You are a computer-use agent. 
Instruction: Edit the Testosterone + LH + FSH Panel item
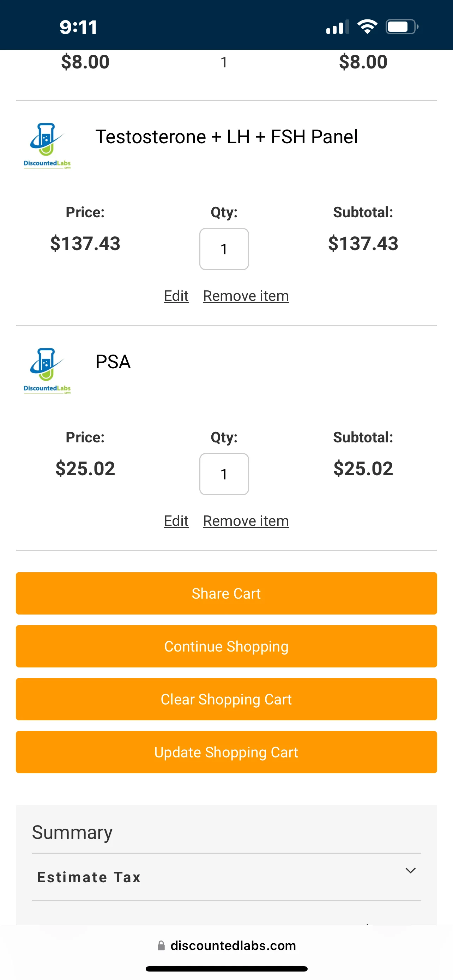click(x=176, y=296)
